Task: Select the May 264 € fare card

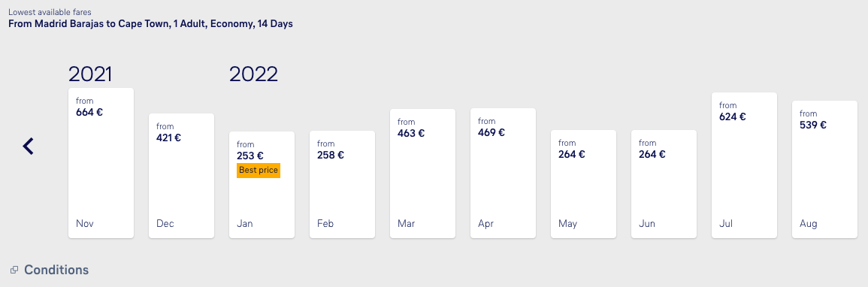Action: pyautogui.click(x=583, y=184)
